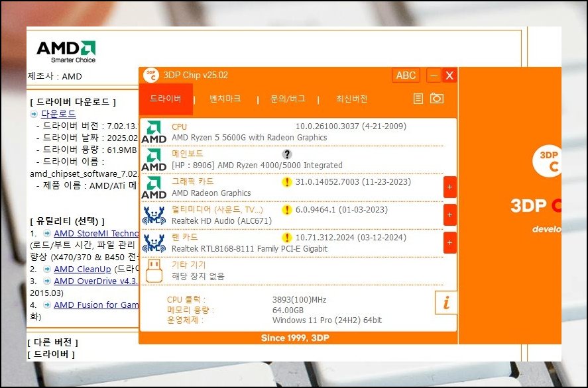Click the warning icon on 랜 카드 row
The image size is (588, 388).
(x=287, y=238)
